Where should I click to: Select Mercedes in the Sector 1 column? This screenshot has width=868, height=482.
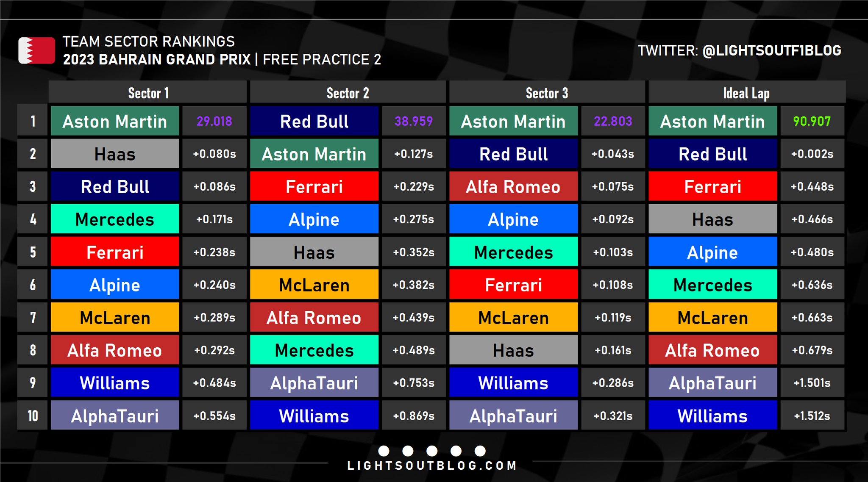(x=115, y=219)
